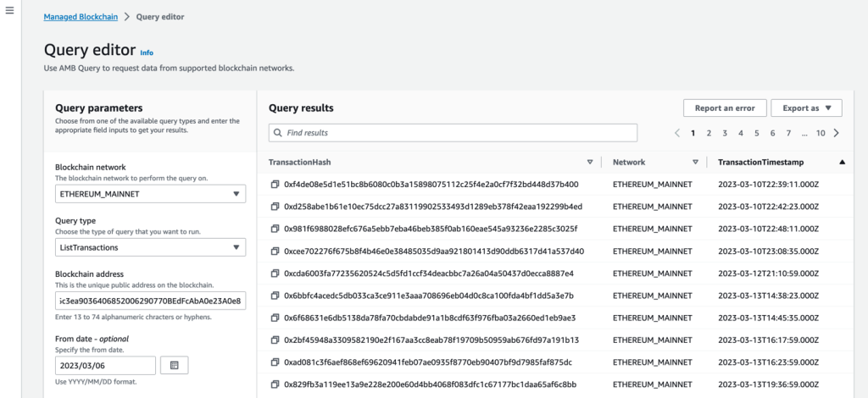Select timestamp 2023-03-10T22:48:11.000Z
The height and width of the screenshot is (398, 868).
pos(768,229)
